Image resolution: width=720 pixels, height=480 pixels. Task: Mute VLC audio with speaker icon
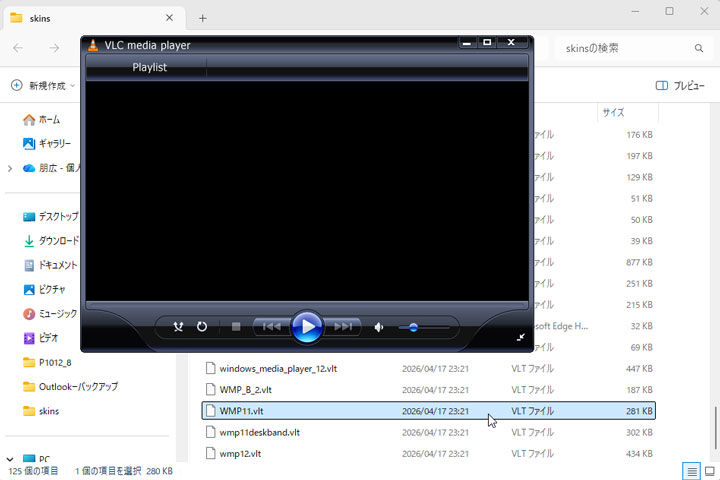point(379,327)
